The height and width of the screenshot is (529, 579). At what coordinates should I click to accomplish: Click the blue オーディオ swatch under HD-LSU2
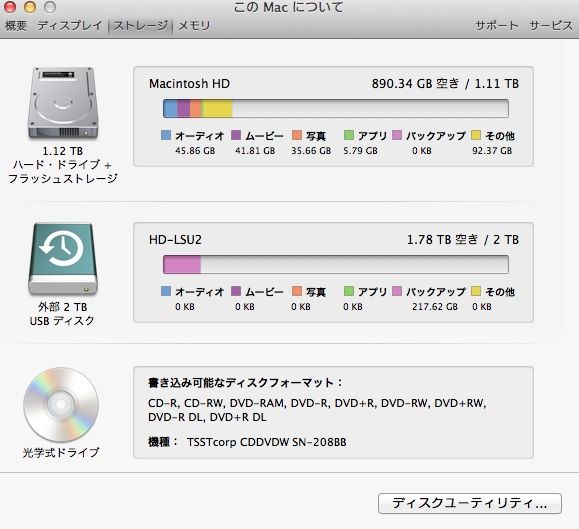166,291
